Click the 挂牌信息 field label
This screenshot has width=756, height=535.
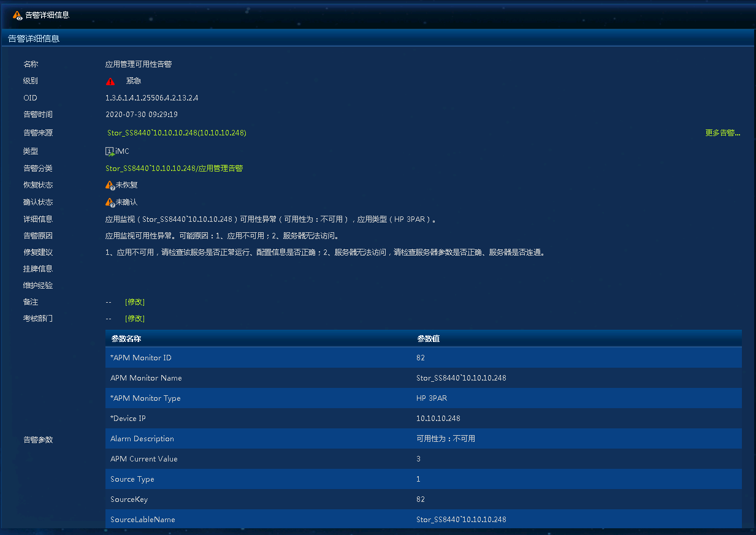pyautogui.click(x=38, y=269)
